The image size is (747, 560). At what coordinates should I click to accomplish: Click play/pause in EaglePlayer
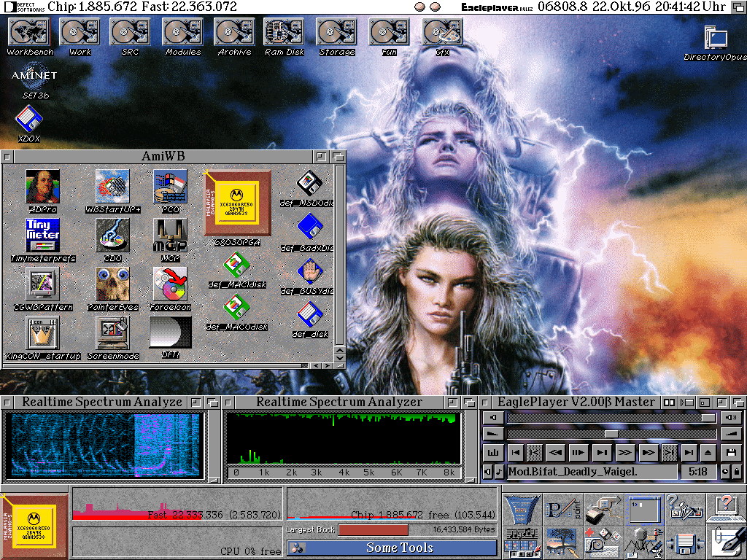tap(578, 453)
